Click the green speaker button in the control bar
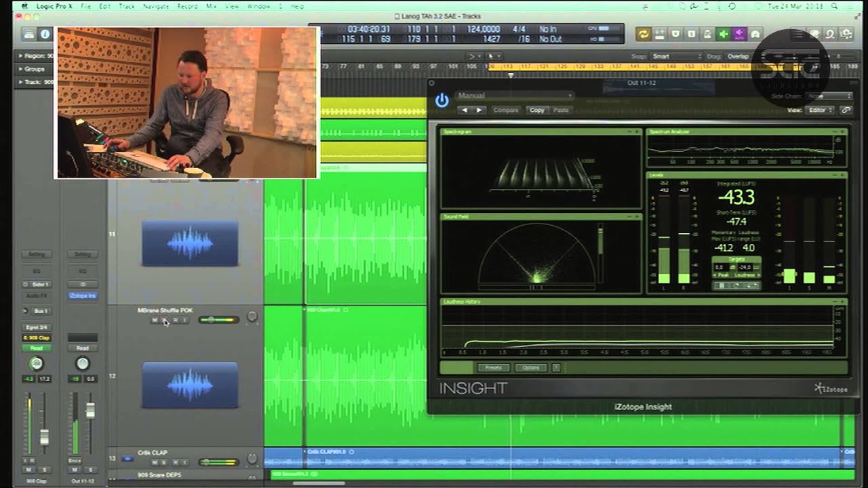This screenshot has width=868, height=488. pos(723,34)
